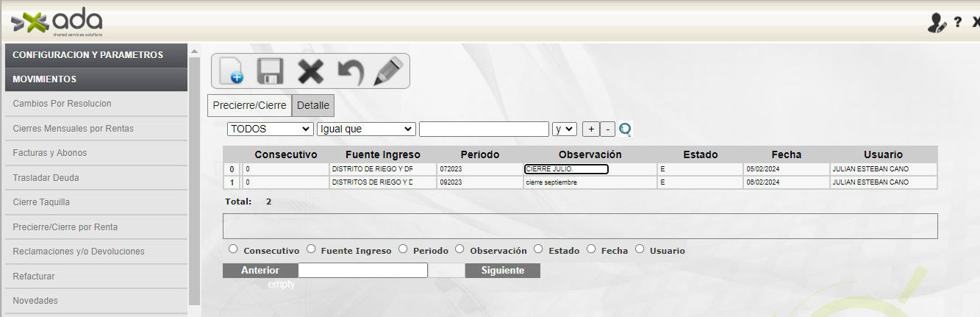Open the 'y' logical connector dropdown

point(565,129)
